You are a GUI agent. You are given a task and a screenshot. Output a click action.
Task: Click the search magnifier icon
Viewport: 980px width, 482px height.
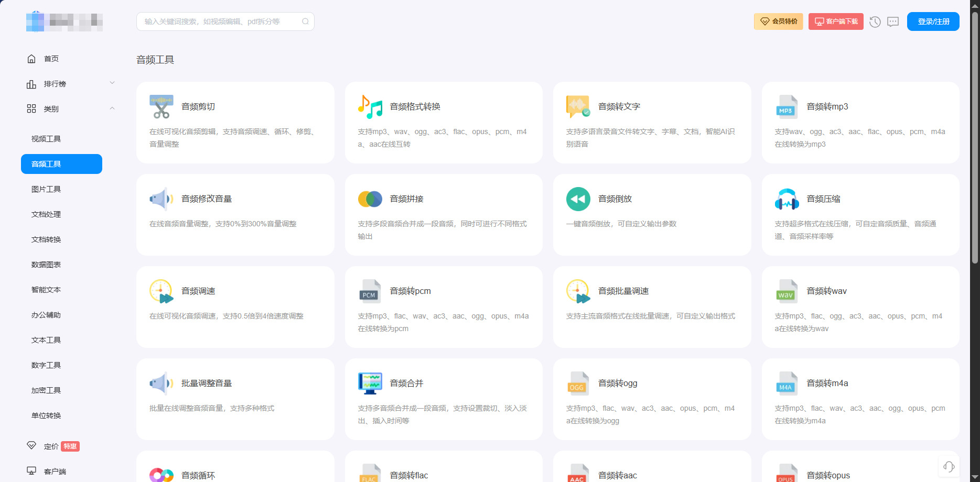click(305, 21)
